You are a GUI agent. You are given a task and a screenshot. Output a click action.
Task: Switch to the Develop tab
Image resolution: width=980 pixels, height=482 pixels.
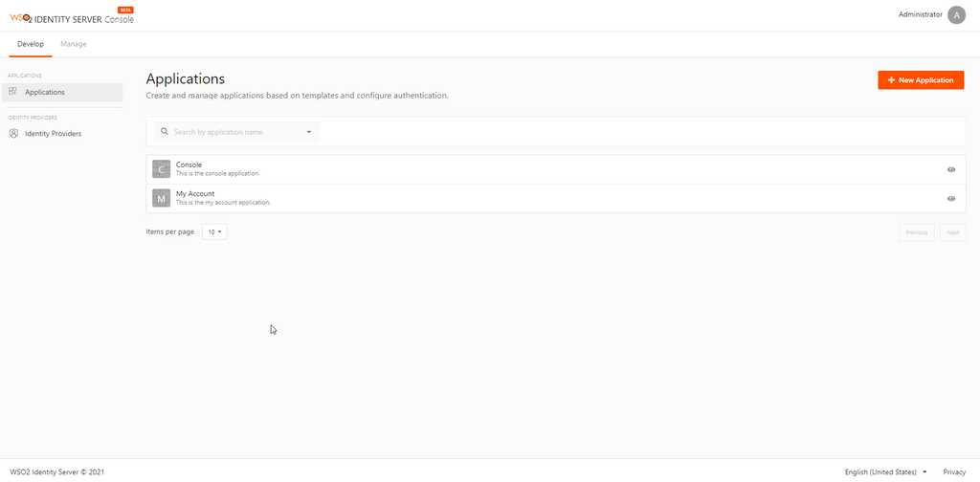(31, 44)
